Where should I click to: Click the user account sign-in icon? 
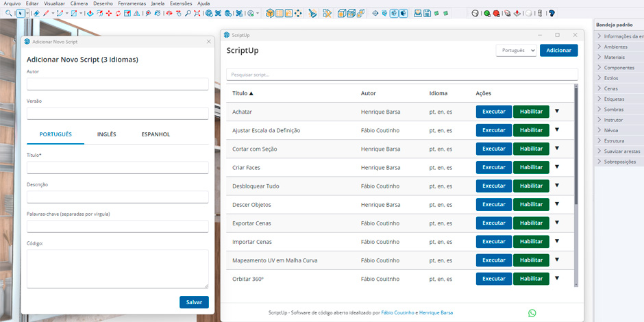[251, 13]
